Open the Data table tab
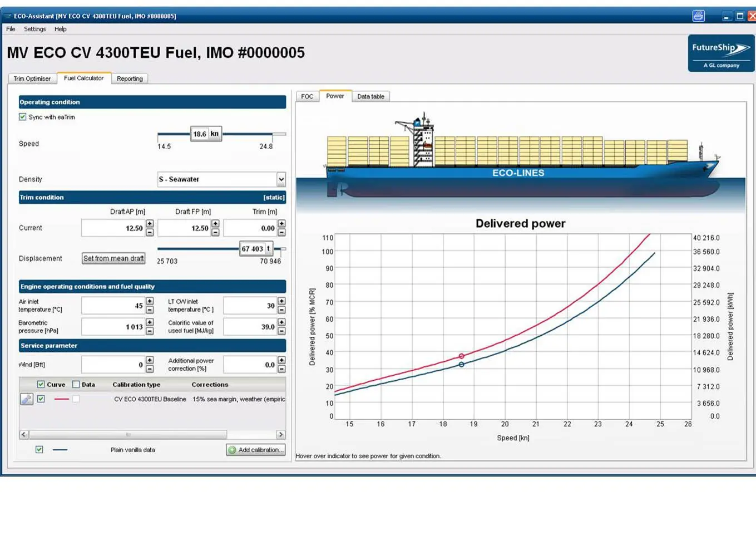 pos(370,96)
